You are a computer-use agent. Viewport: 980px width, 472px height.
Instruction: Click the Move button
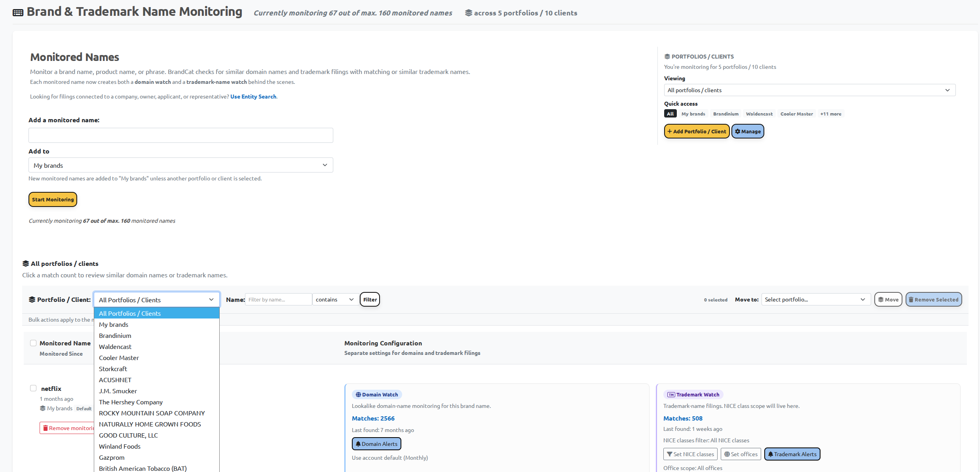888,300
